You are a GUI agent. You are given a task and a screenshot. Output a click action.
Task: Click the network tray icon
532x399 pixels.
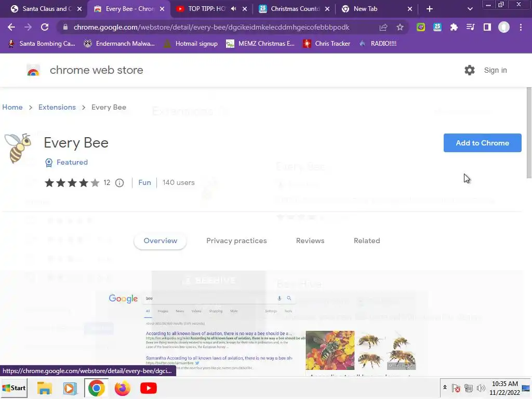469,388
